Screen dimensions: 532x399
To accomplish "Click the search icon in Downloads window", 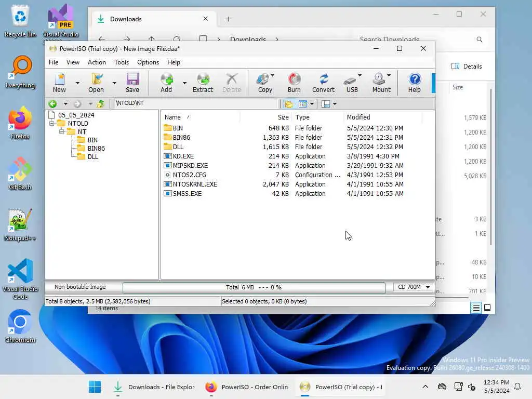I will coord(480,39).
